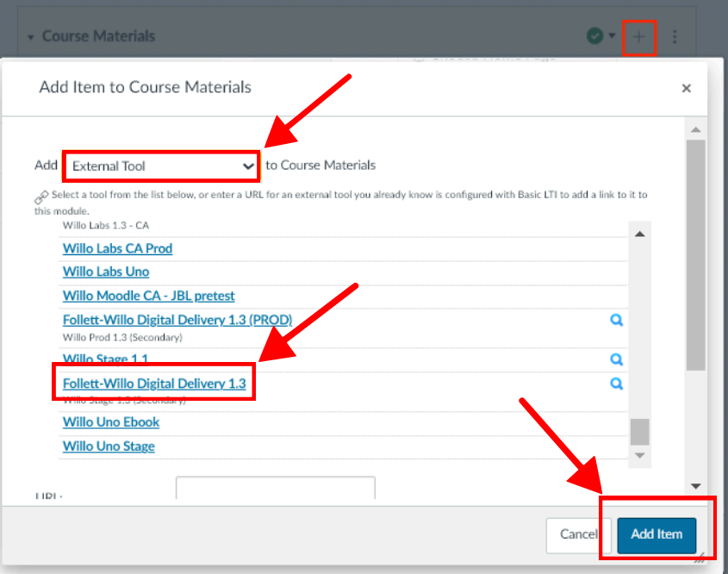
Task: Click the plus icon on Course Materials module
Action: click(639, 37)
